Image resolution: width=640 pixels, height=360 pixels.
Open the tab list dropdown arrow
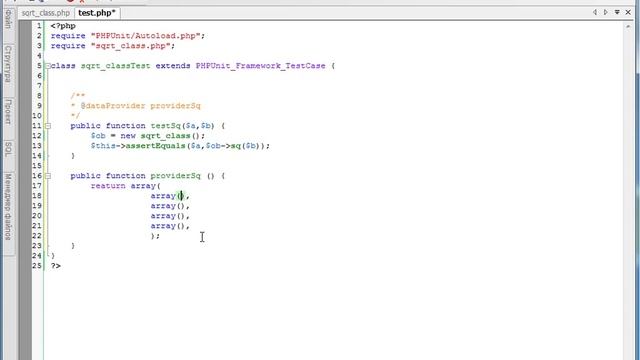(617, 12)
